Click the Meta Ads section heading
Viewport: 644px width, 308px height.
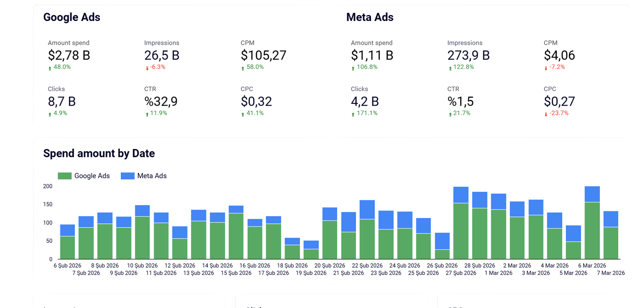point(370,17)
